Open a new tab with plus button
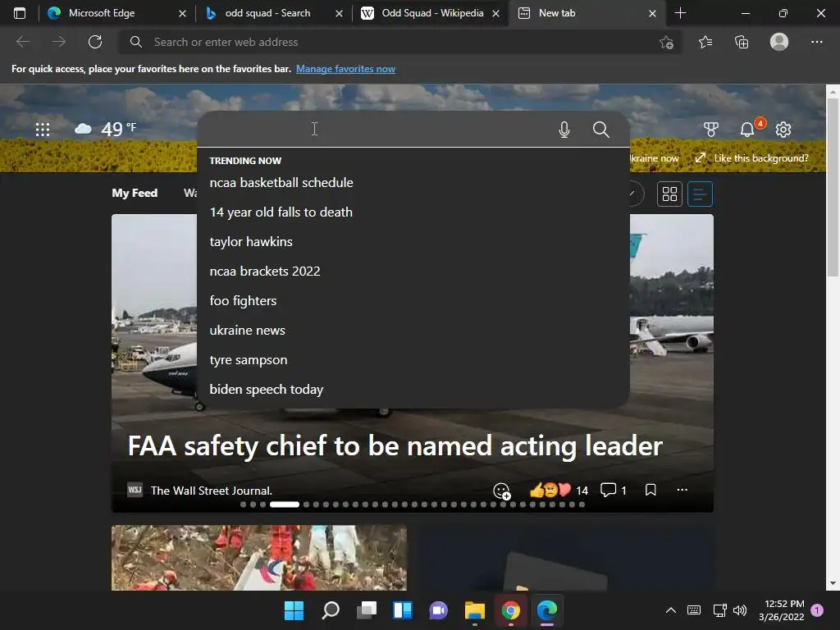840x630 pixels. [680, 13]
